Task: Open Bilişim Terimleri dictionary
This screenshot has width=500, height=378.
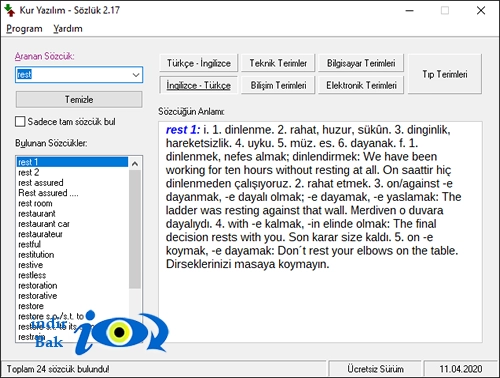Action: coord(278,85)
